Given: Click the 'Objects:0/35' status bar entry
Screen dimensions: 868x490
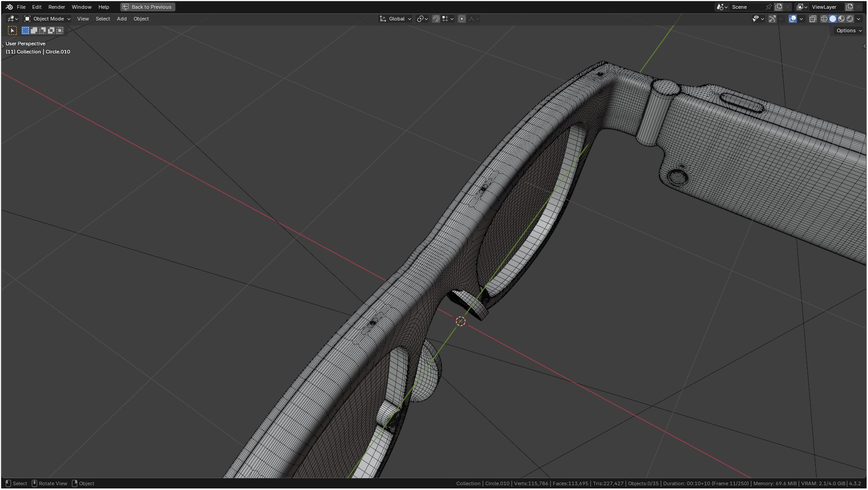Looking at the screenshot, I should 643,484.
